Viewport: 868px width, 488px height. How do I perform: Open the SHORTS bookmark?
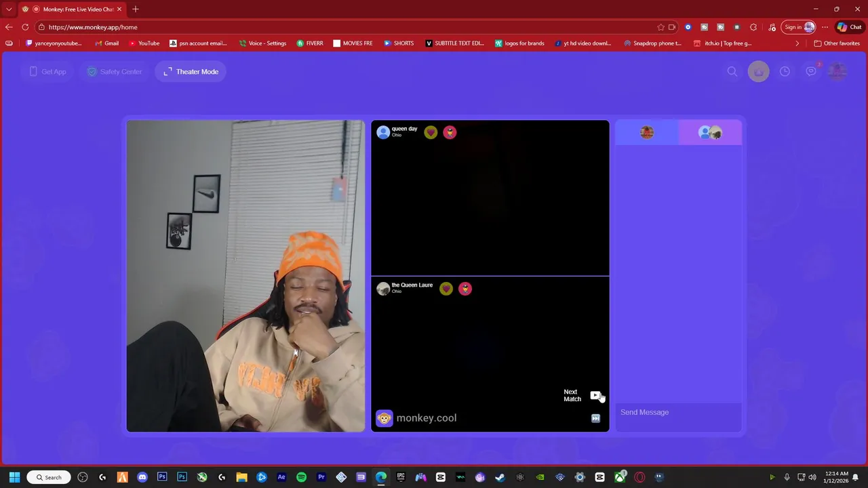pos(399,43)
